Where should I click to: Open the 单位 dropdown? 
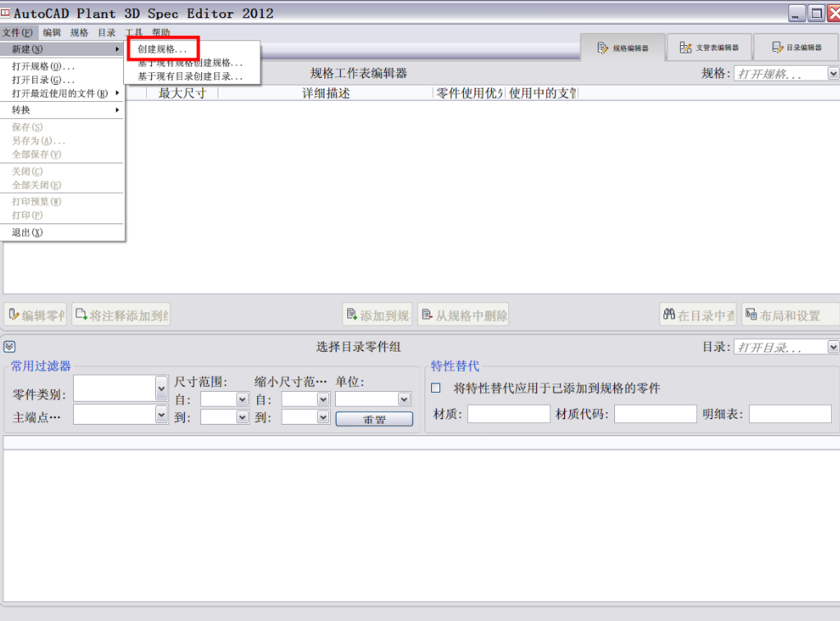pos(404,400)
